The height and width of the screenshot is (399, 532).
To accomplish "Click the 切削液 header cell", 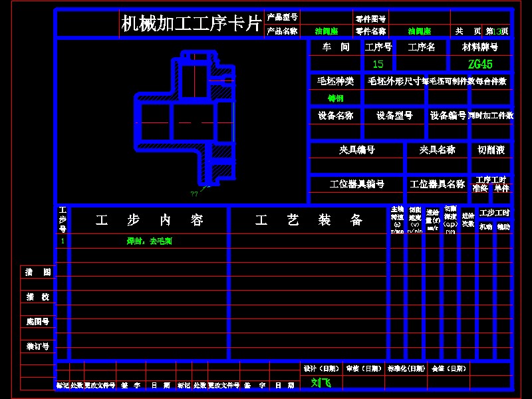I will pyautogui.click(x=492, y=149).
